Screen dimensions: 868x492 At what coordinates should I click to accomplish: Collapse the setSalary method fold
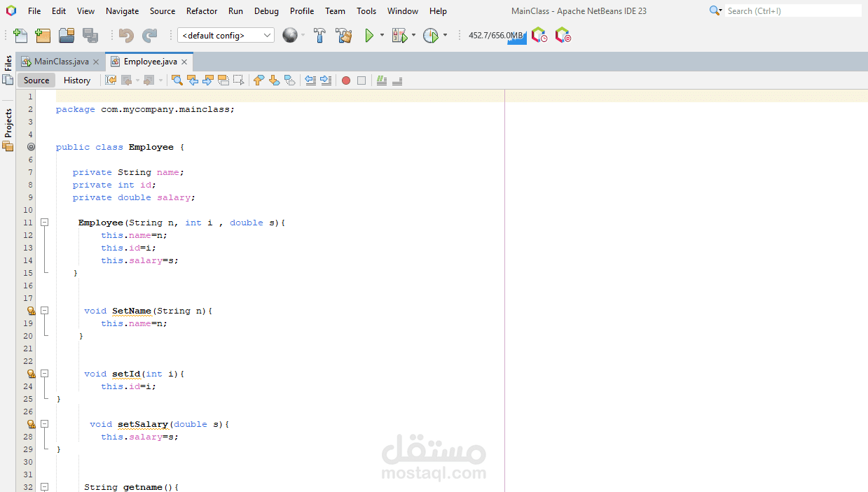[44, 423]
